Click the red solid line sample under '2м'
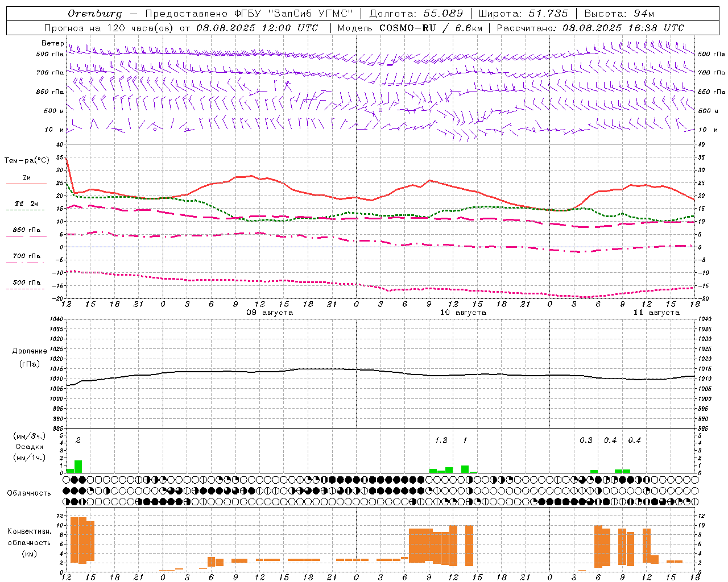Viewport: 728px width, 582px height. pyautogui.click(x=26, y=184)
